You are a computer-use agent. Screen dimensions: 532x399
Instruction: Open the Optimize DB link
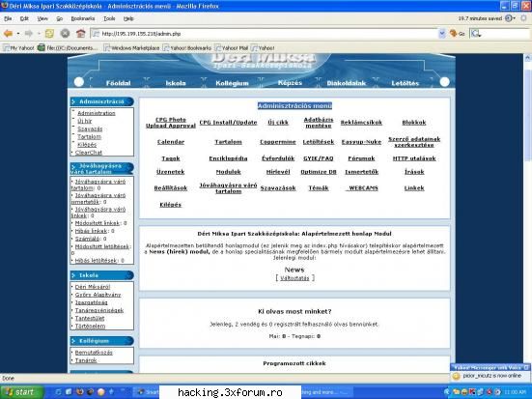[319, 172]
